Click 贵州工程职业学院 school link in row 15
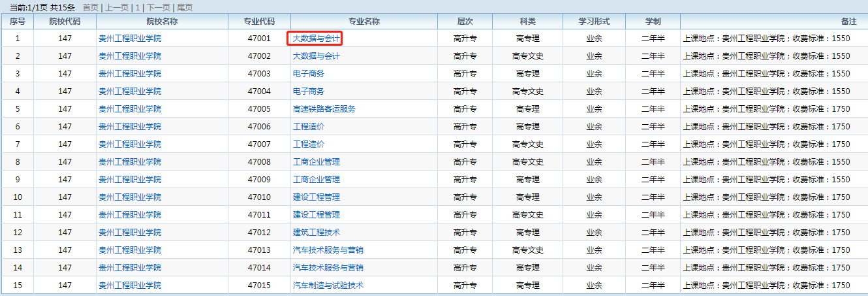868x296 pixels. [x=129, y=286]
